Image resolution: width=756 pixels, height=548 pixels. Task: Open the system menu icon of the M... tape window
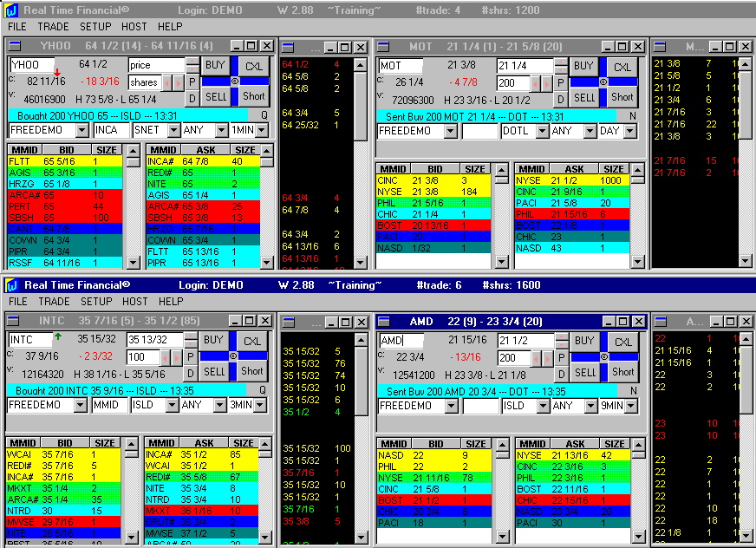point(660,46)
